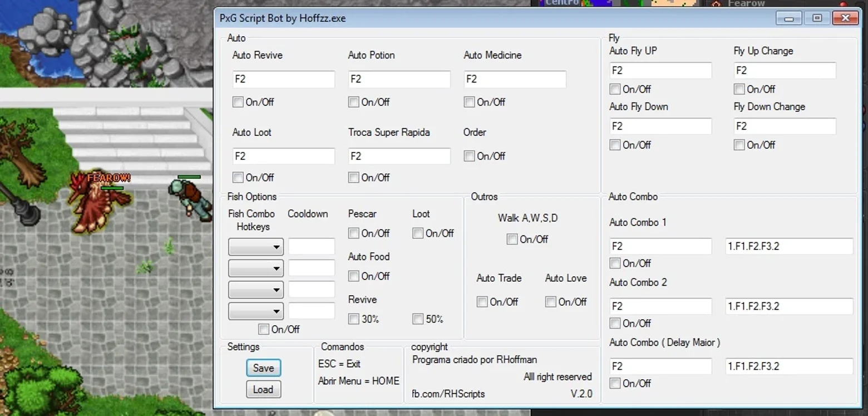Enable the Auto Fly UP checkbox

pyautogui.click(x=615, y=89)
